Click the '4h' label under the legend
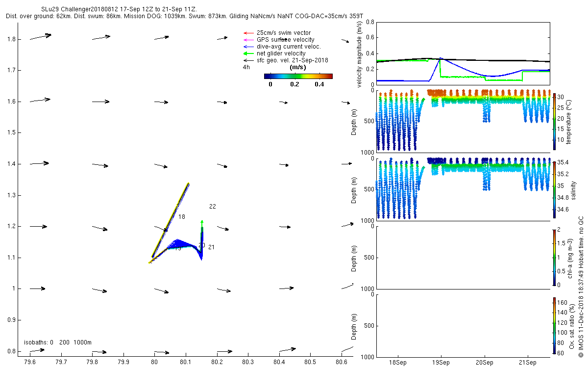Image resolution: width=588 pixels, height=368 pixels. coord(246,67)
